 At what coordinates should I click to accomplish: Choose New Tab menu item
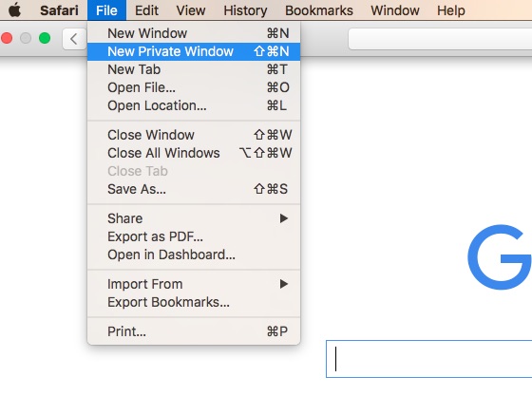coord(194,69)
